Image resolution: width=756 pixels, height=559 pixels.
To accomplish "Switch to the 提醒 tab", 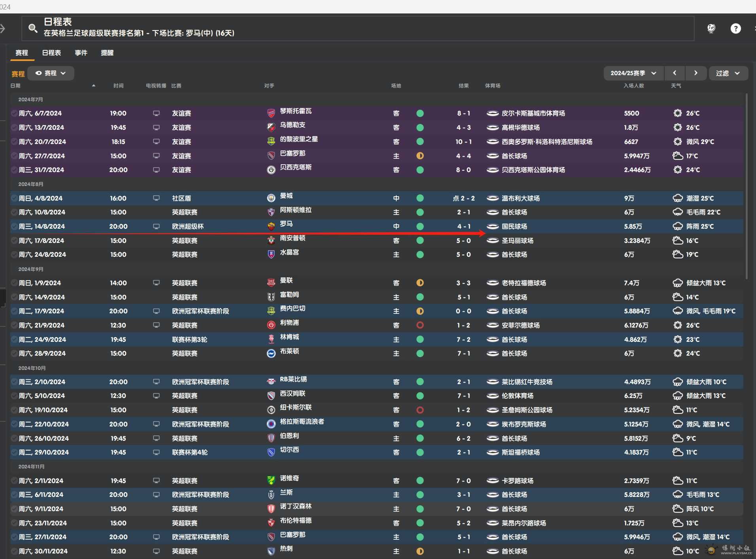I will click(107, 53).
